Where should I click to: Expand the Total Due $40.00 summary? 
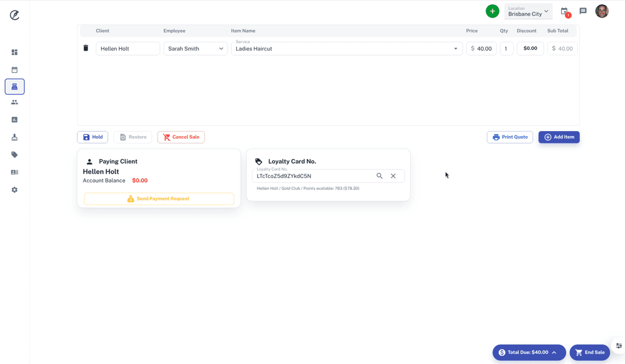coord(529,353)
